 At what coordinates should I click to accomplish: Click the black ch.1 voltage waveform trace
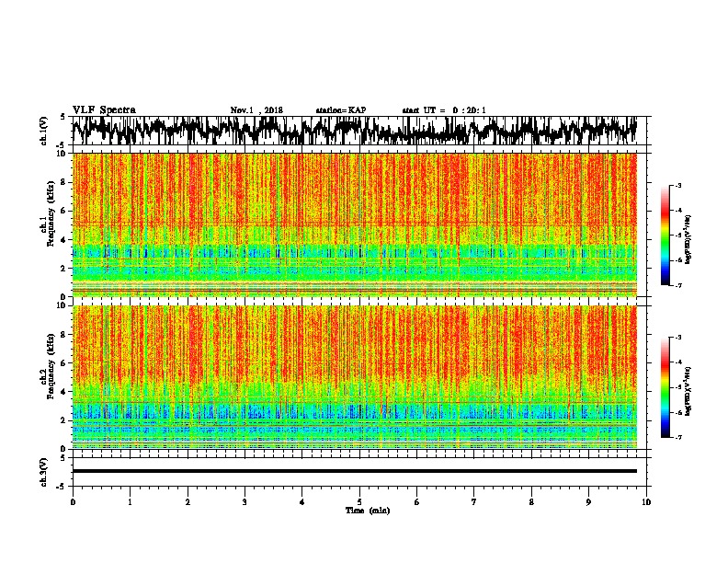[354, 131]
